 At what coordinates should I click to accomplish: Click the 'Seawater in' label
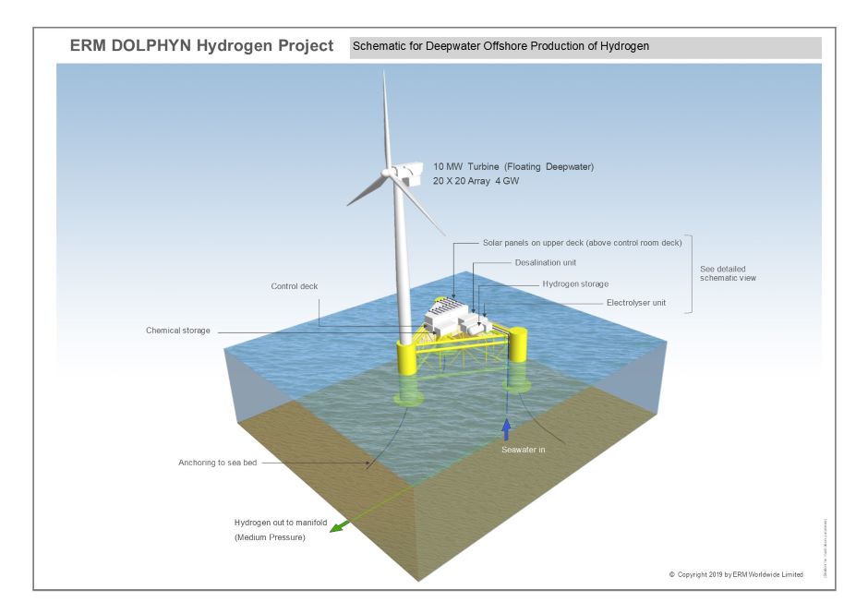[524, 450]
